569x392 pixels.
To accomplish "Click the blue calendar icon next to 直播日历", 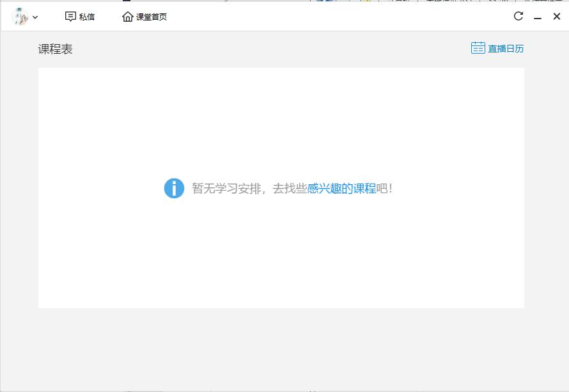I will click(478, 47).
